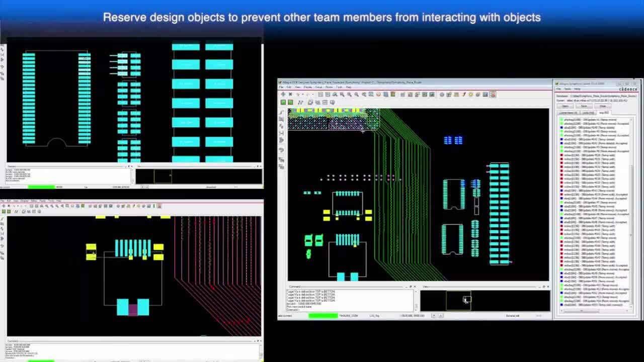Select the Move tool in the main editor toolbar
The width and height of the screenshot is (644, 362).
point(283,95)
